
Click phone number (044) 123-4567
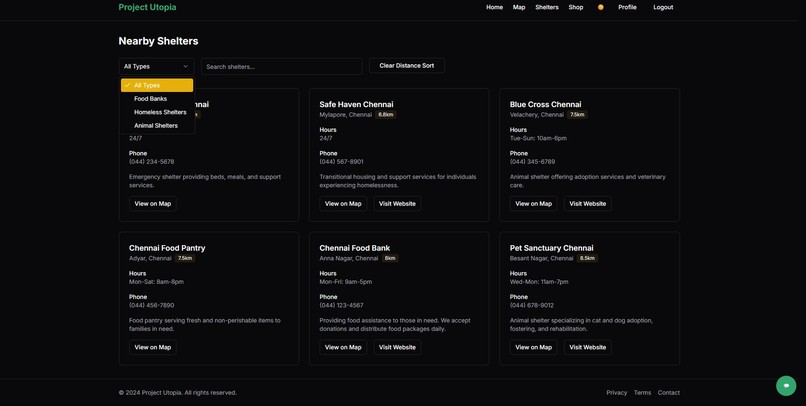(x=341, y=305)
